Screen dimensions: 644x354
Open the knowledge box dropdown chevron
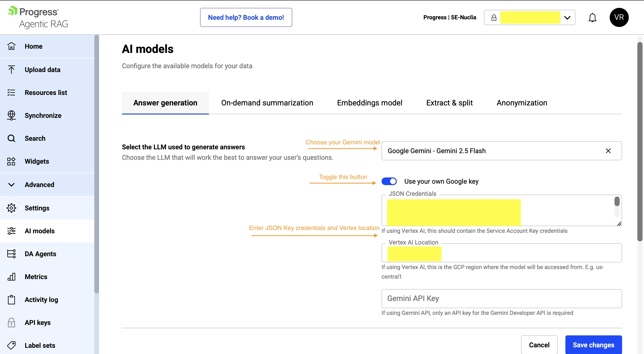click(567, 18)
